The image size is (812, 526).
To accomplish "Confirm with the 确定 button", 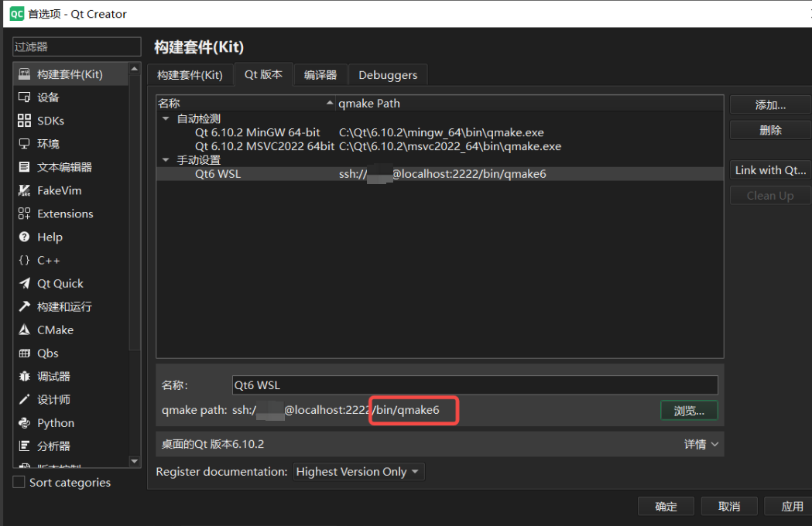I will click(x=666, y=507).
